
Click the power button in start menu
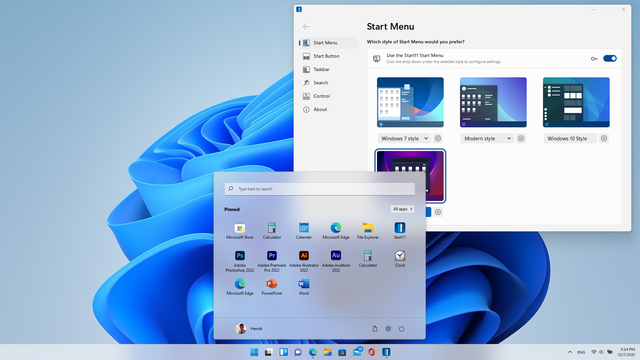coord(402,329)
